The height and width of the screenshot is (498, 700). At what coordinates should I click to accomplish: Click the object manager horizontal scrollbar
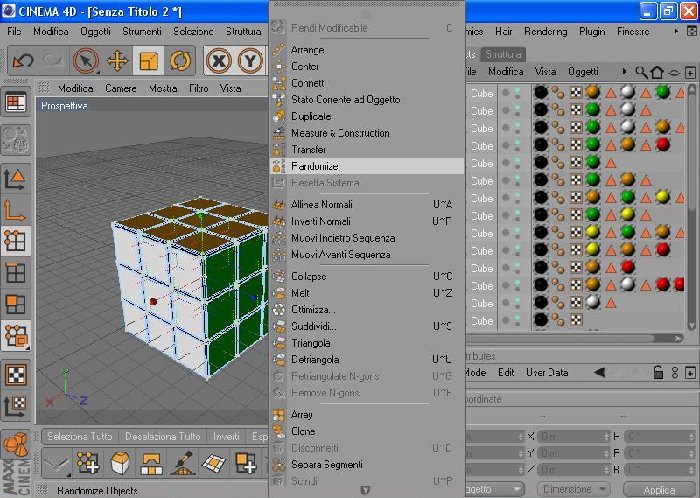[574, 338]
